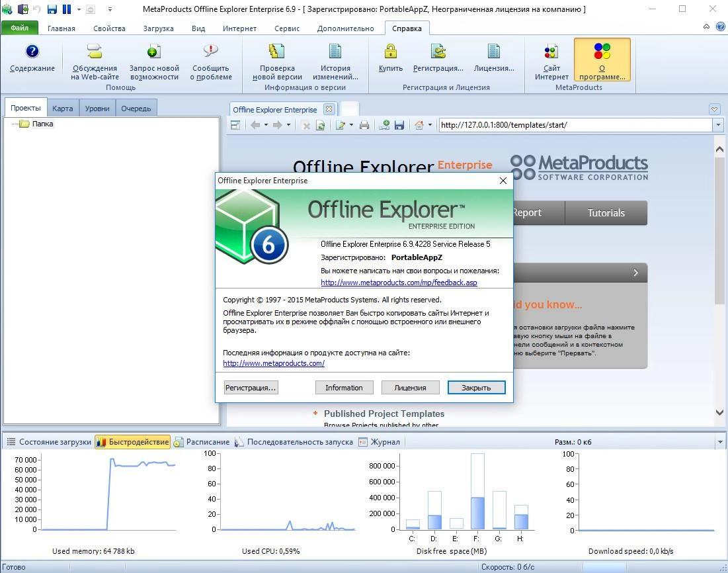Click the browser refresh icon
The width and height of the screenshot is (728, 573).
(320, 126)
